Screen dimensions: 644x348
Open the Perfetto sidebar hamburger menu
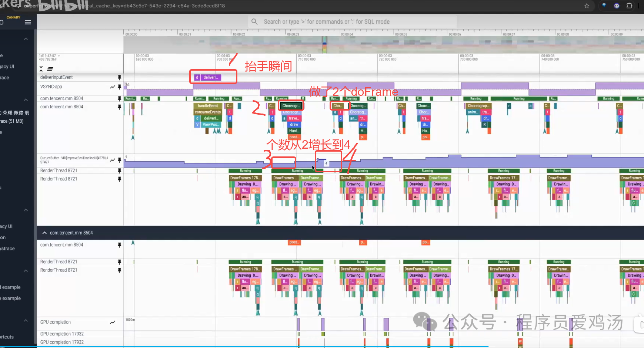pyautogui.click(x=28, y=22)
